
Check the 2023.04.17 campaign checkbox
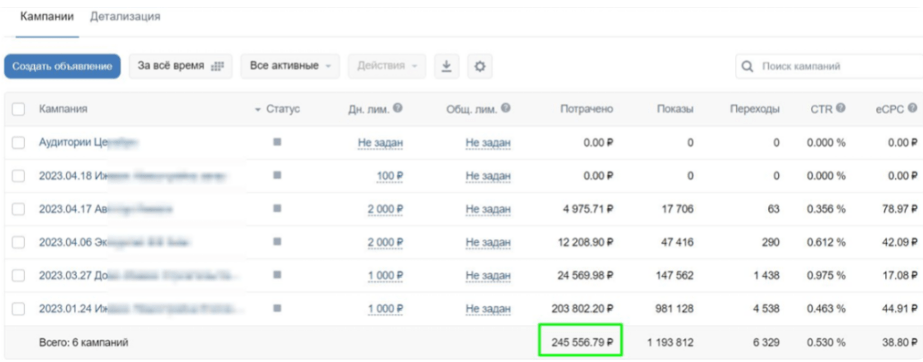tap(18, 209)
